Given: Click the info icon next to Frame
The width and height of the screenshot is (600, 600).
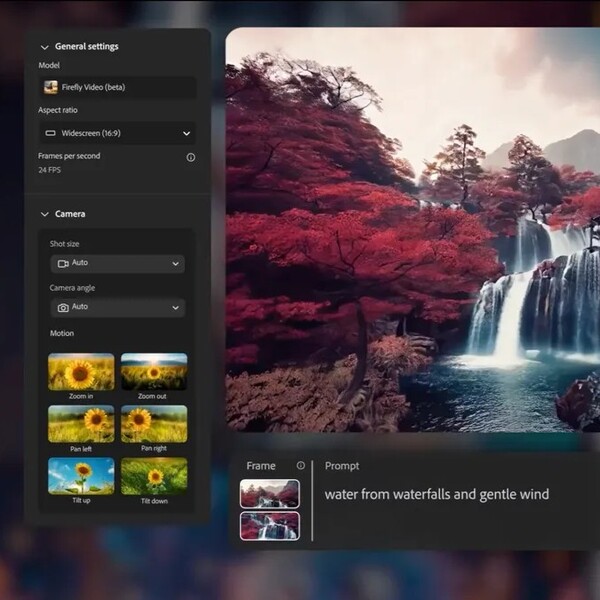Looking at the screenshot, I should [x=301, y=465].
